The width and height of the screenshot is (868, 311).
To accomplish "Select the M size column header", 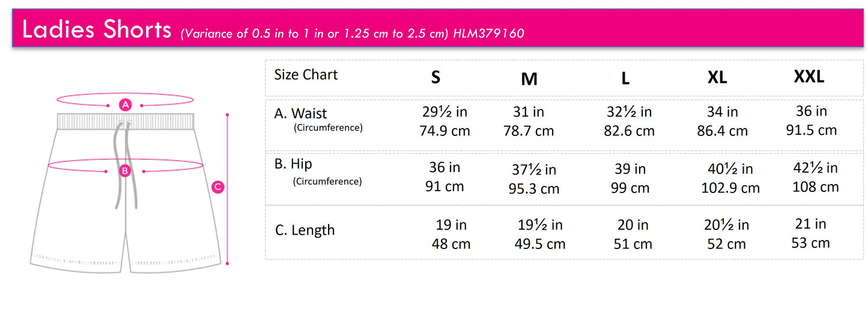I will [529, 79].
